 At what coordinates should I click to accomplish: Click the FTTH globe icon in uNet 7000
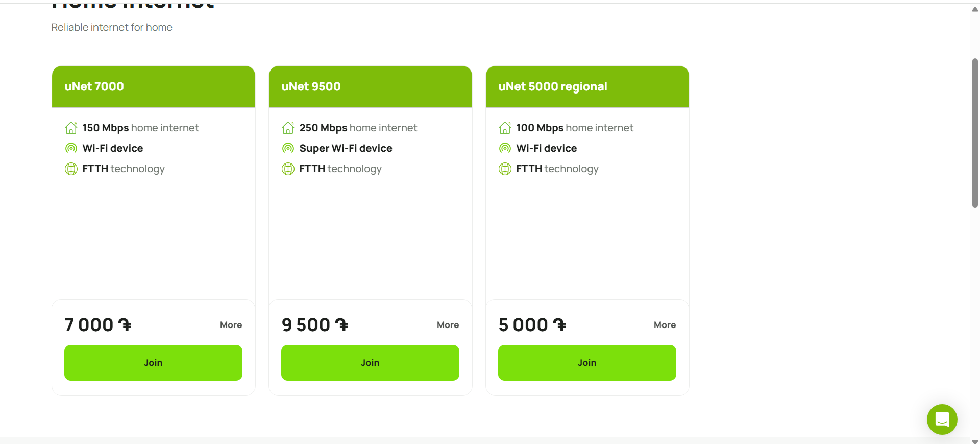(x=71, y=169)
